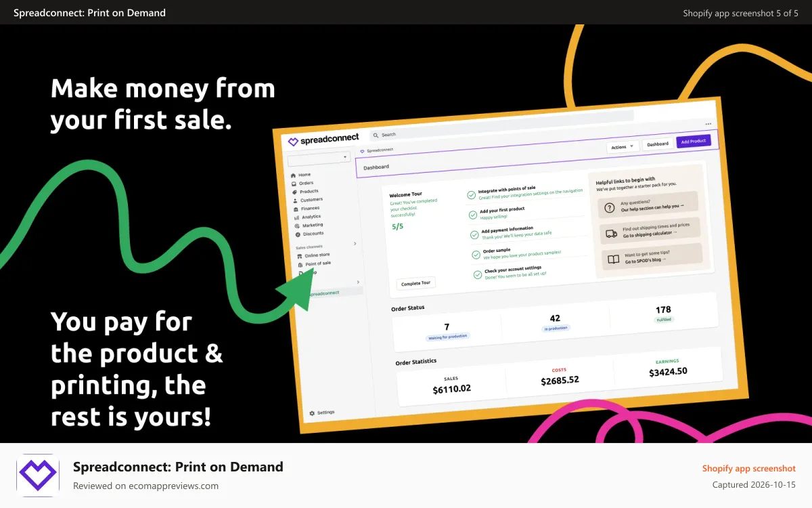812x508 pixels.
Task: Click the Online store icon
Action: point(300,257)
